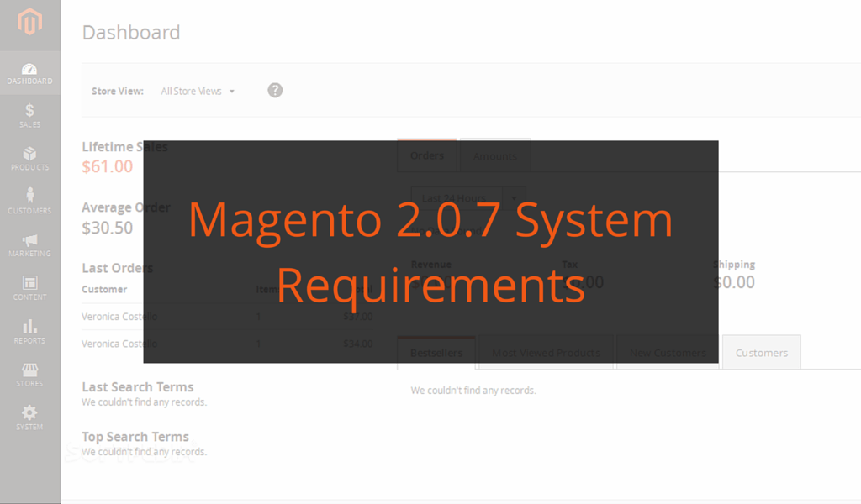Select Marketing in the sidebar

[x=29, y=245]
